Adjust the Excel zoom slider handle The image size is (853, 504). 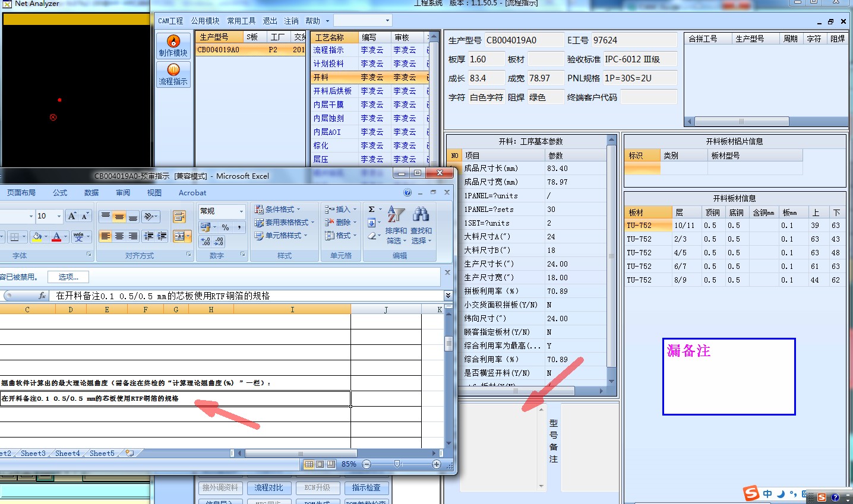pos(397,464)
